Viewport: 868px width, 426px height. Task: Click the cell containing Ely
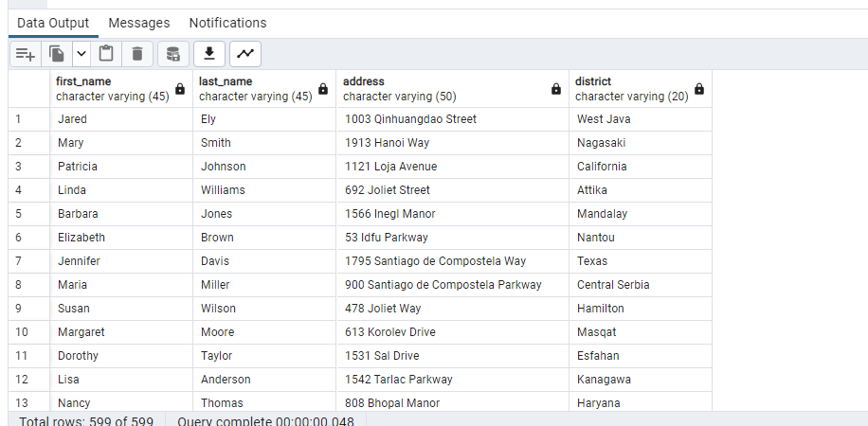(264, 119)
